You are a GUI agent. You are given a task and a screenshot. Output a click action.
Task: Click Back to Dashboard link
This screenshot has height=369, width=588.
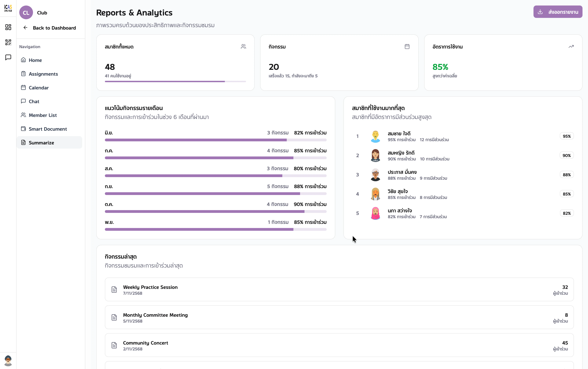[54, 28]
